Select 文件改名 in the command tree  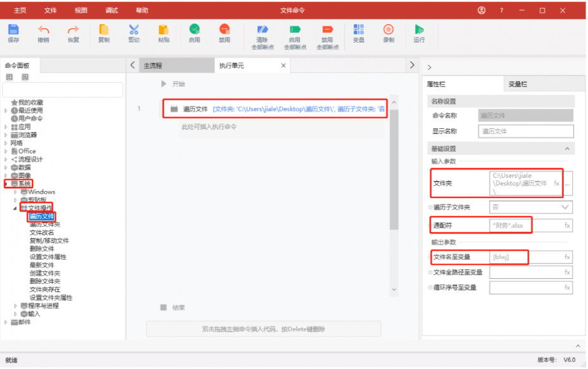tap(42, 232)
